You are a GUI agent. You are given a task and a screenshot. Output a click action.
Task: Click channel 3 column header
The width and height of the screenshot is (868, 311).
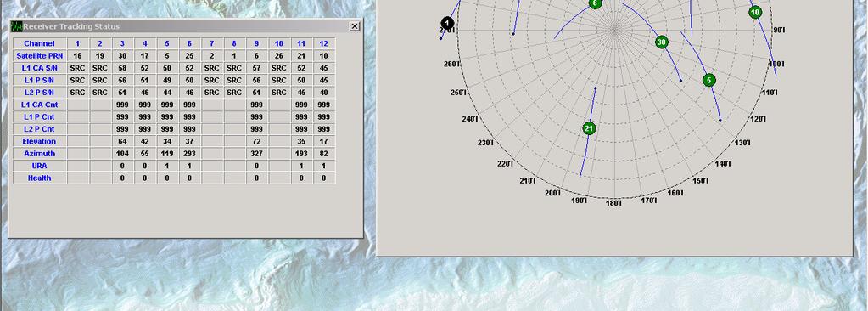click(122, 43)
